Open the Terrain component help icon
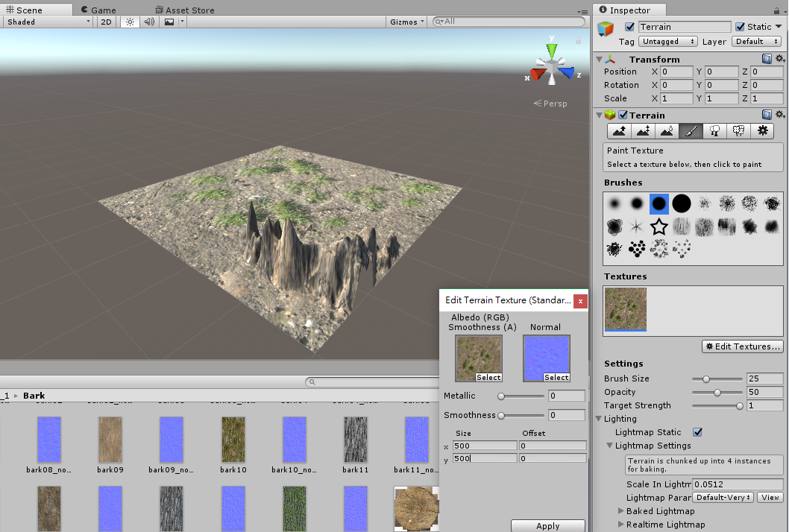This screenshot has height=532, width=789. click(x=767, y=115)
